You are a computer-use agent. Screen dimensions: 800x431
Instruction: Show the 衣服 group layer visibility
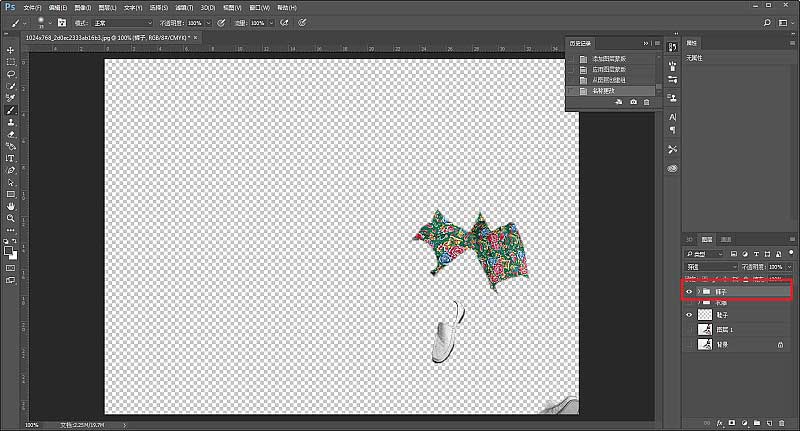(x=689, y=303)
